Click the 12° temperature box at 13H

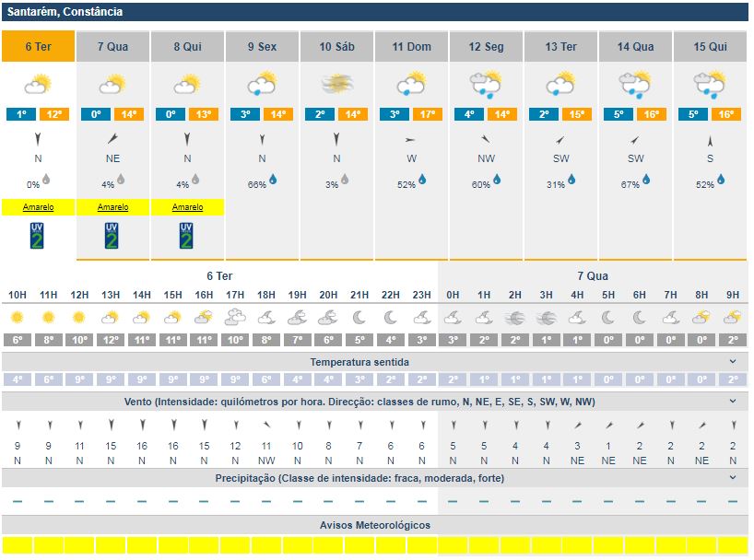(111, 340)
